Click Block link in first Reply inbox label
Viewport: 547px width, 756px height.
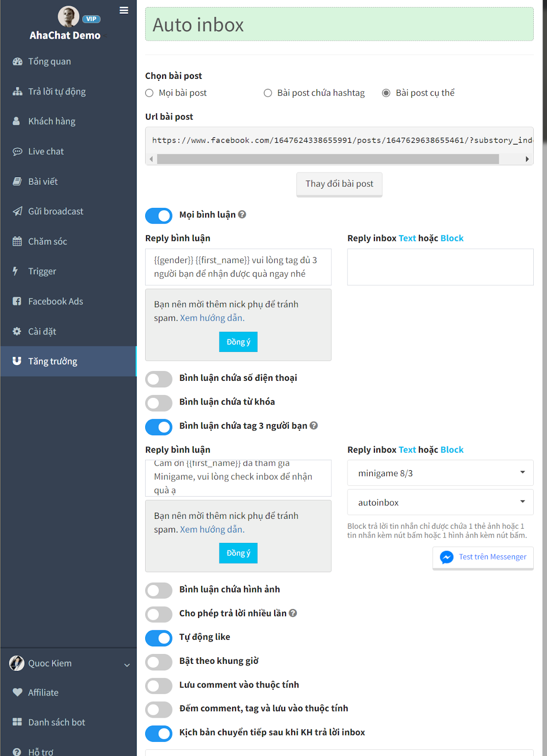[x=452, y=238]
